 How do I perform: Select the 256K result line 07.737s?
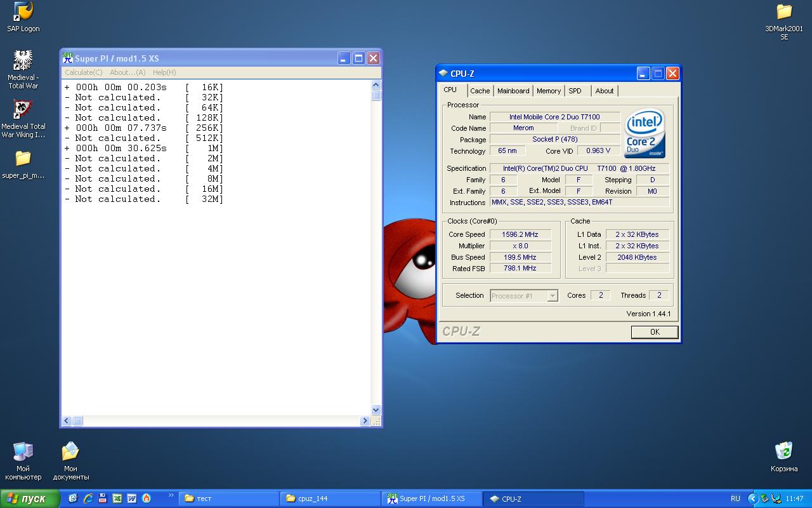point(144,128)
